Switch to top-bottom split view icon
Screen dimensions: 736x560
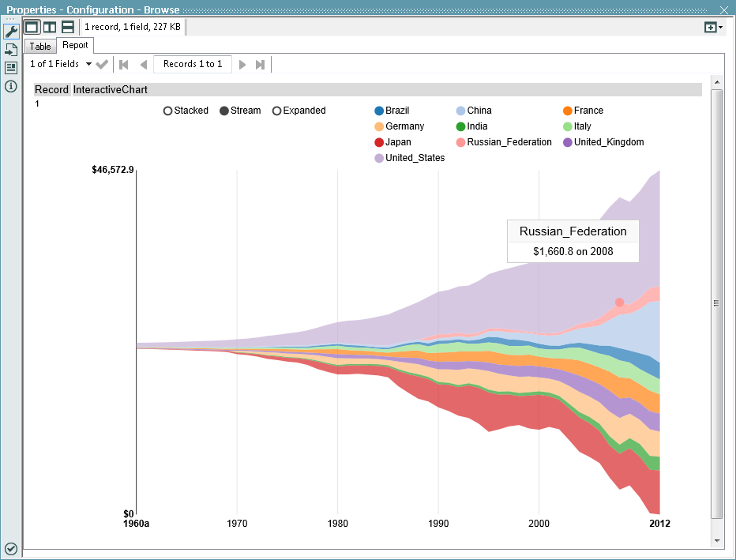(x=68, y=27)
